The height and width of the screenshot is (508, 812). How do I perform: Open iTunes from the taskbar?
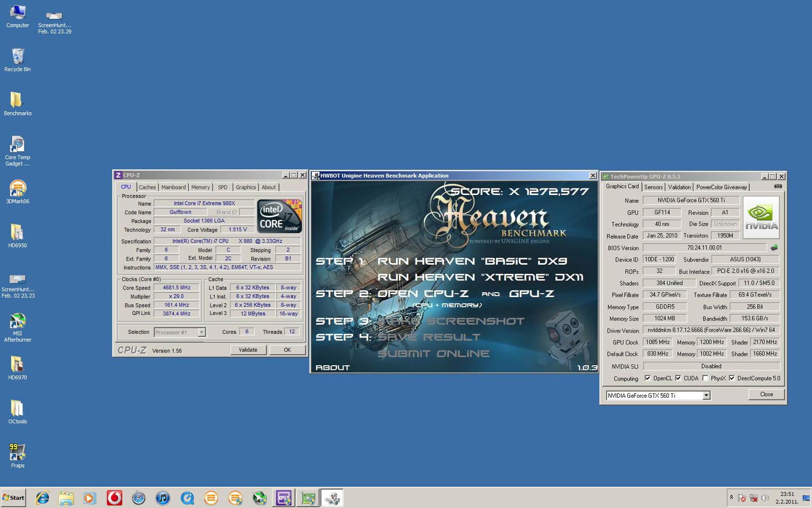coord(162,498)
